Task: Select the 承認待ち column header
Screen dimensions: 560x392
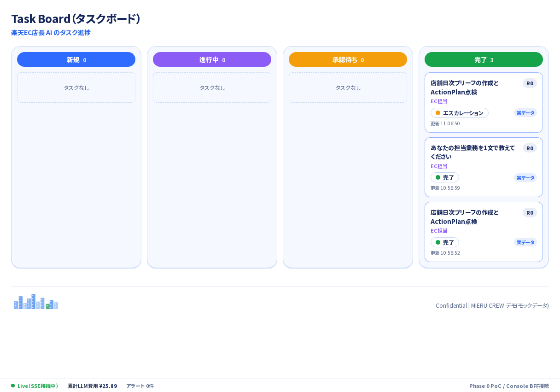Action: [x=348, y=59]
